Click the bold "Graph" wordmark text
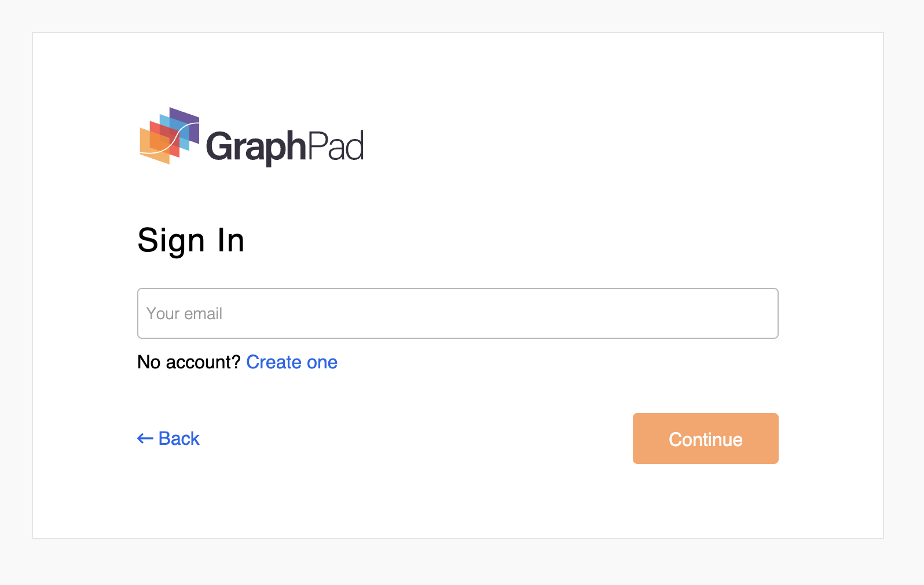 click(255, 147)
